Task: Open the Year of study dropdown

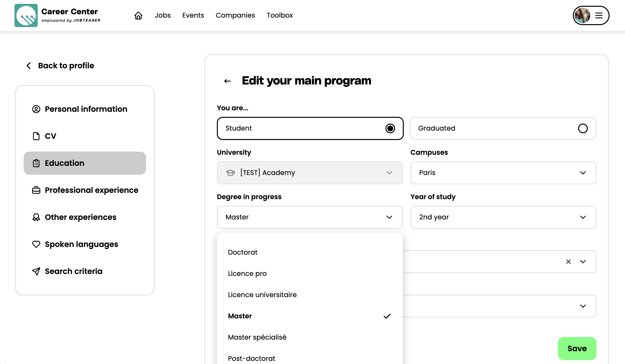Action: pyautogui.click(x=503, y=217)
